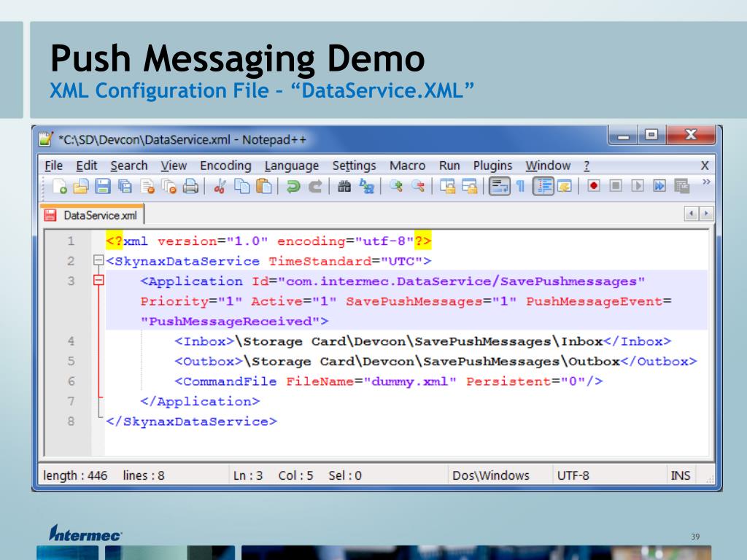The image size is (747, 560).
Task: Open Find using the binoculars icon
Action: point(344,186)
